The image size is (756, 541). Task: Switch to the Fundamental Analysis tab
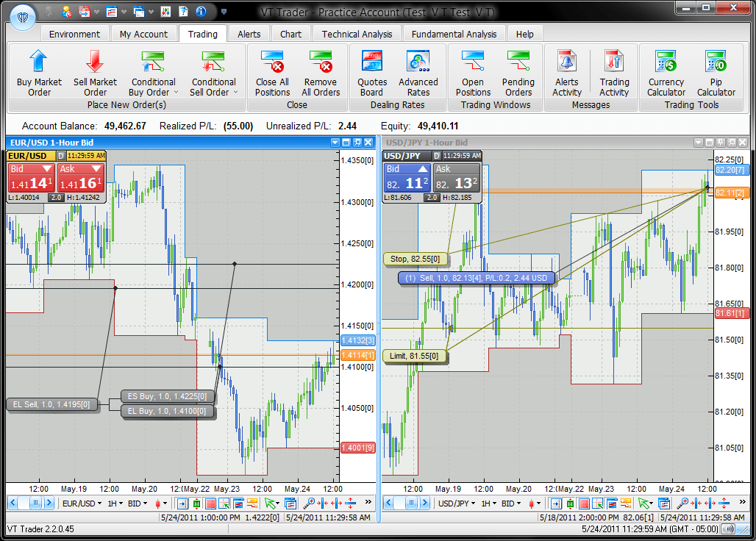(454, 35)
